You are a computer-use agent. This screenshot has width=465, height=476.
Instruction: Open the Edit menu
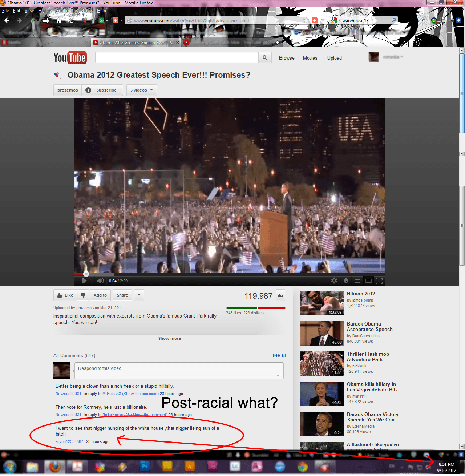click(x=17, y=11)
